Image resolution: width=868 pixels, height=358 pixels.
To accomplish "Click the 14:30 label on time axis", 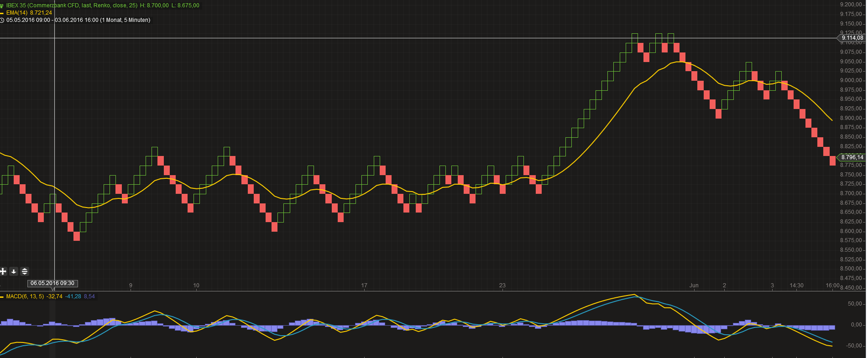I will pyautogui.click(x=796, y=285).
